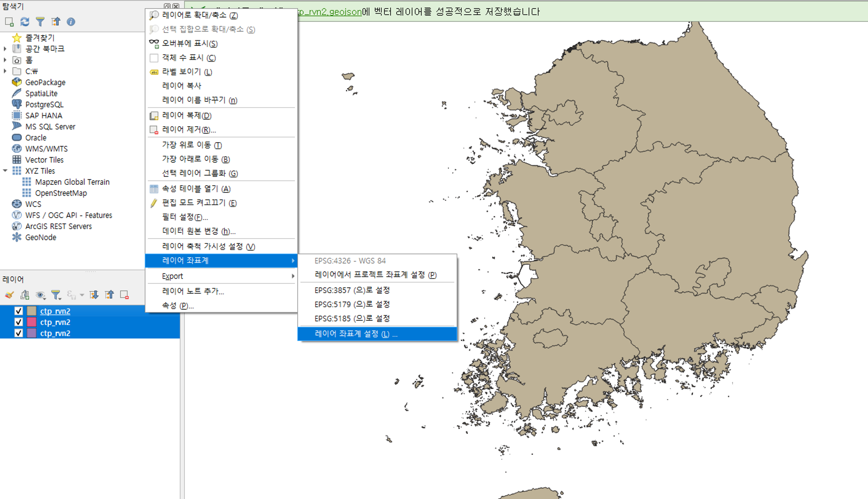
Task: Expand the 공간 북마크 tree node
Action: [x=5, y=49]
